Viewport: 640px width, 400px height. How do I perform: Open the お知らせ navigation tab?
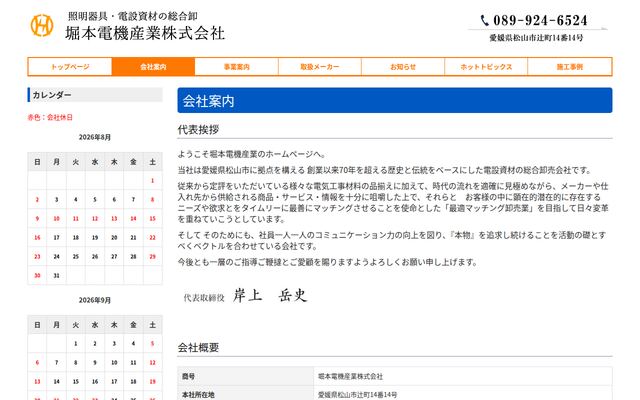pyautogui.click(x=403, y=67)
